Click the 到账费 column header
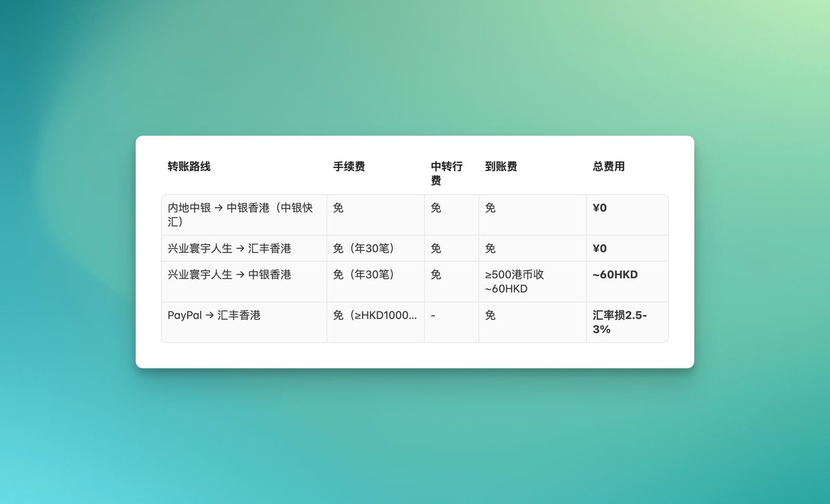The image size is (830, 504). click(501, 167)
